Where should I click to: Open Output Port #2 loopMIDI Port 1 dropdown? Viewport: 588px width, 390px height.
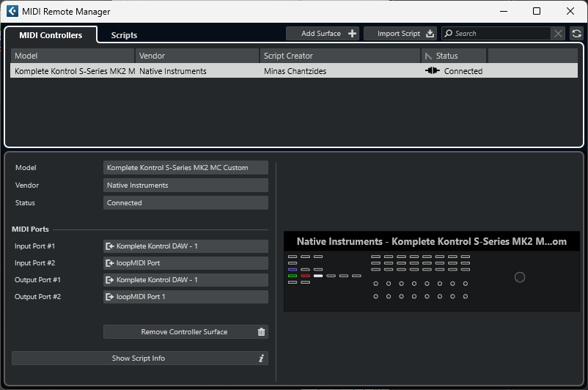[185, 297]
